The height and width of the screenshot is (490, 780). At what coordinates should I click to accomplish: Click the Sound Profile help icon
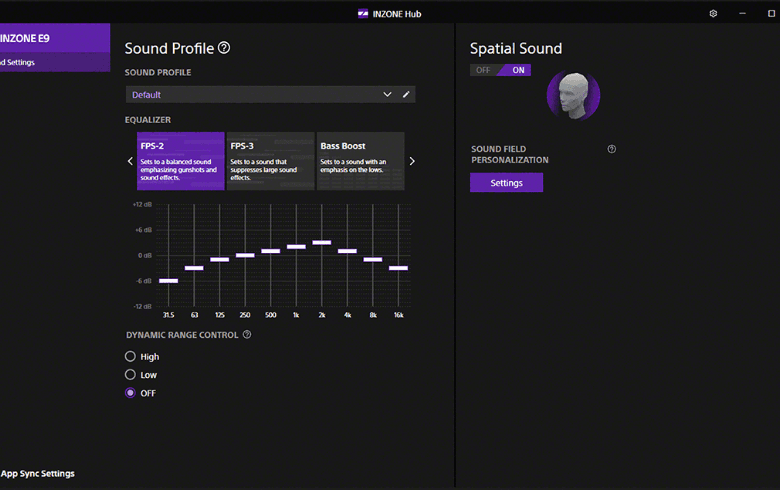tap(224, 48)
